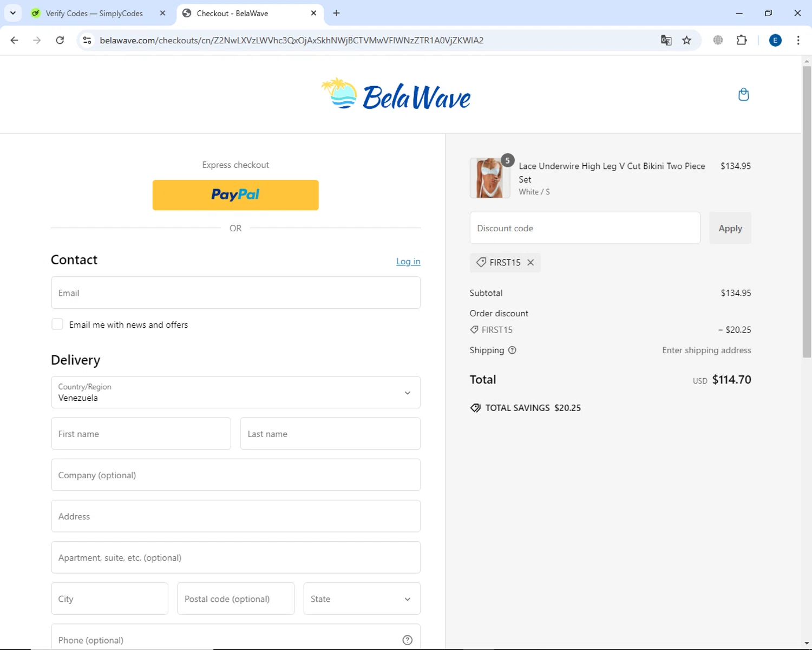Open the shipping info question mark
The height and width of the screenshot is (650, 812).
[x=512, y=350]
